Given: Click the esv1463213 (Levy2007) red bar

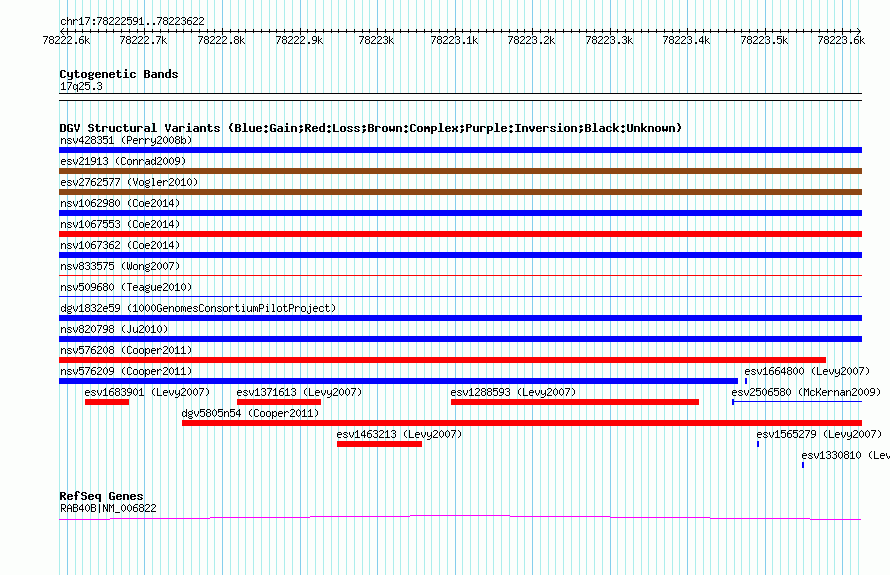Looking at the screenshot, I should click(379, 444).
